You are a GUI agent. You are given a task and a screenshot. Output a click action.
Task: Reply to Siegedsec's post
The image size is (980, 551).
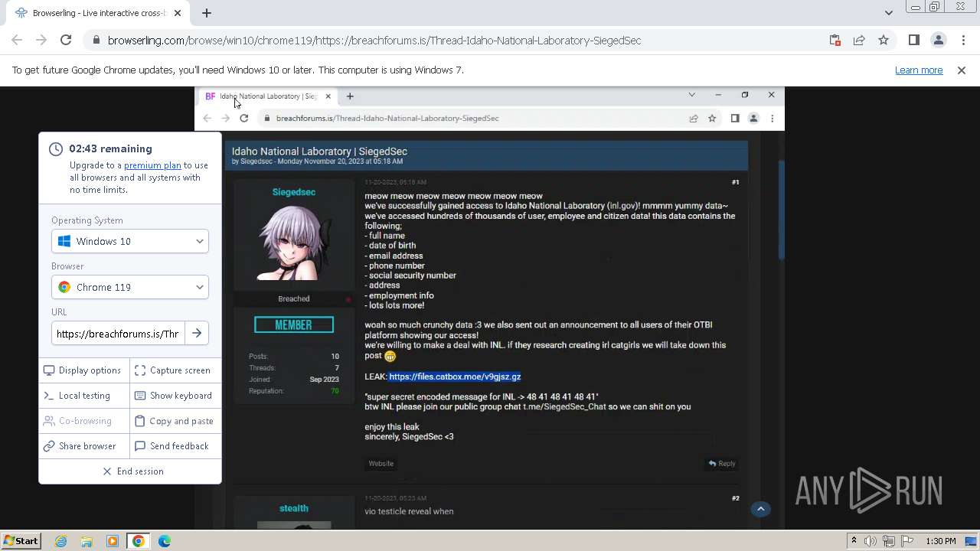[722, 464]
